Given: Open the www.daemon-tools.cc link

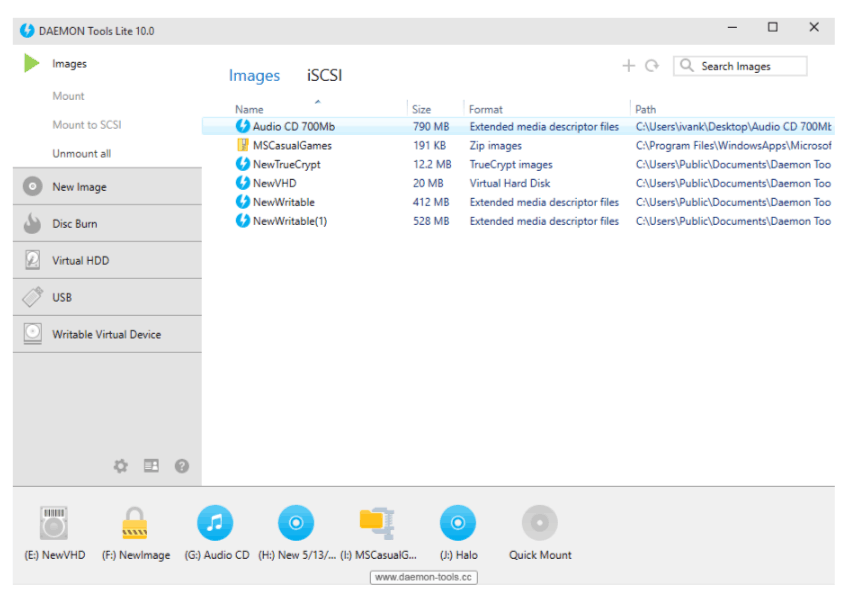Looking at the screenshot, I should 423,577.
